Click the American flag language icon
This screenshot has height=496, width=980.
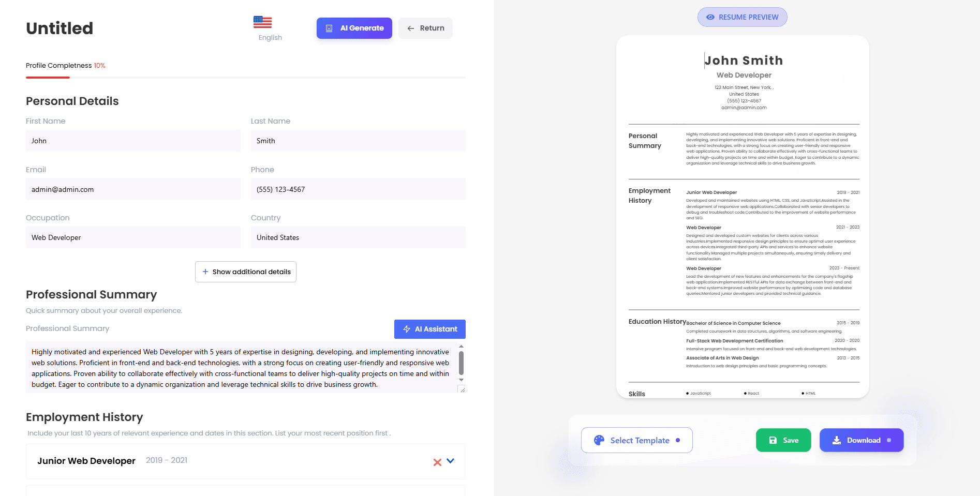[x=263, y=22]
